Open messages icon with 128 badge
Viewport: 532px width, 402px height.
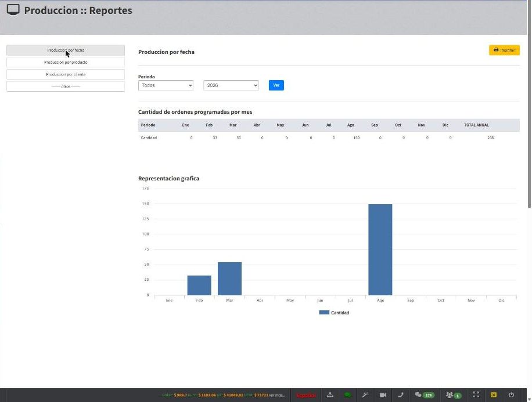pos(424,395)
